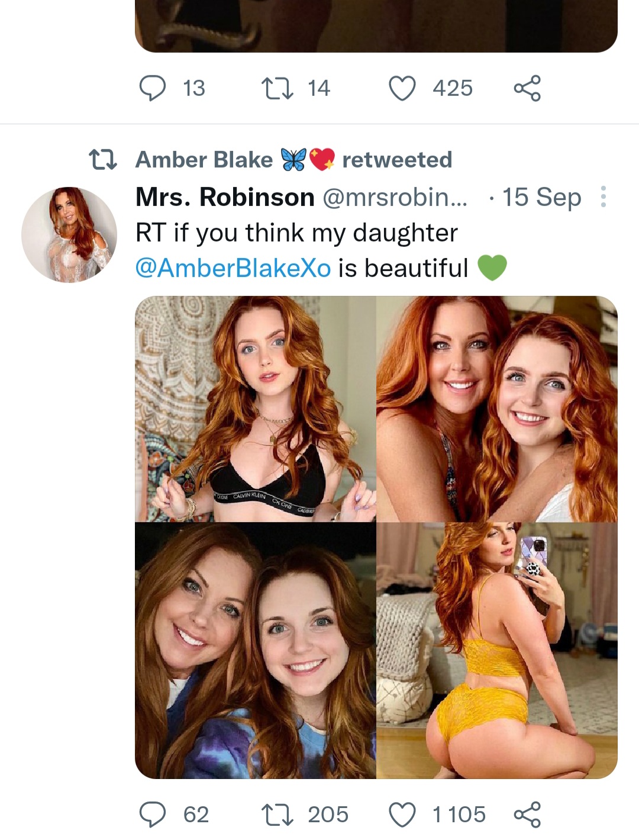Screen dimensions: 639x840
Task: Share the tweet with 425 likes
Action: [x=527, y=88]
